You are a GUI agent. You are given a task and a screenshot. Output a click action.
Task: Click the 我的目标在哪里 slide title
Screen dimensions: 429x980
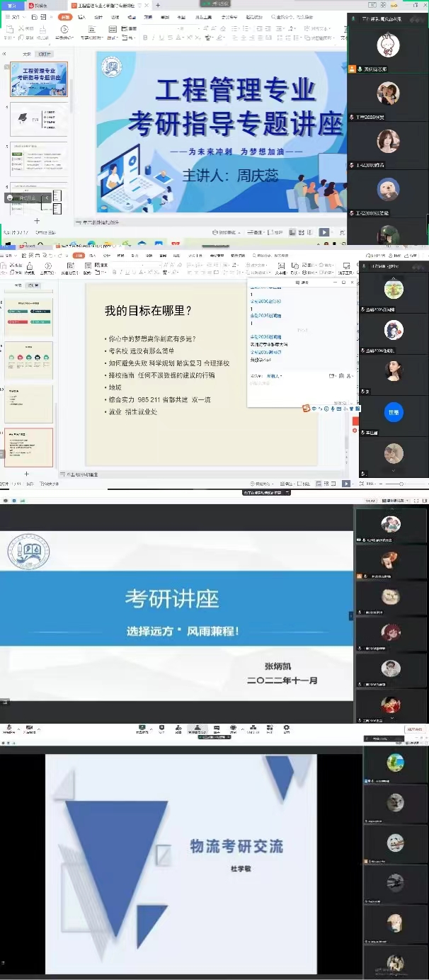pyautogui.click(x=148, y=310)
